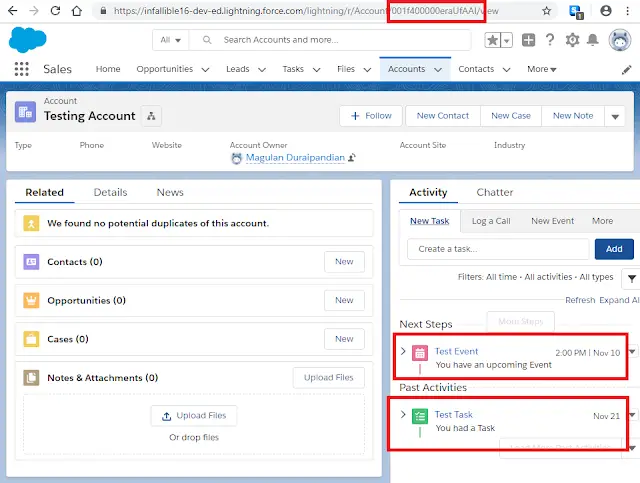Viewport: 640px width, 483px height.
Task: Click the Cases related list briefcase icon
Action: tap(31, 339)
